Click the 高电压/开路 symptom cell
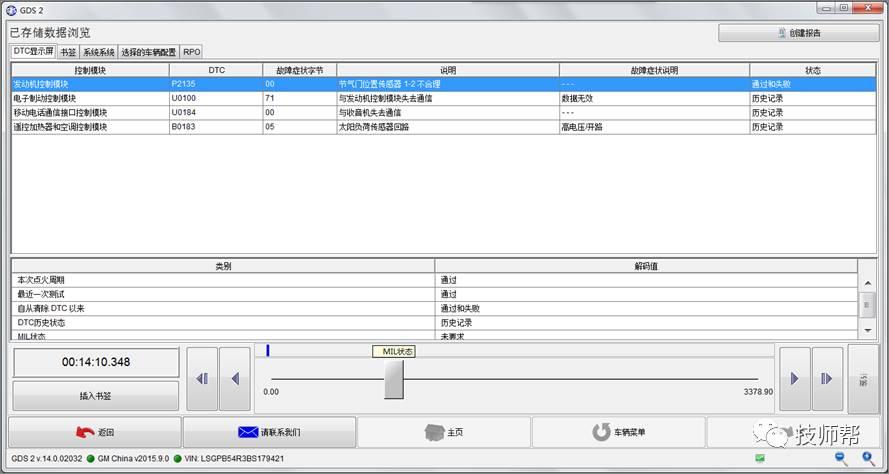 pyautogui.click(x=582, y=127)
